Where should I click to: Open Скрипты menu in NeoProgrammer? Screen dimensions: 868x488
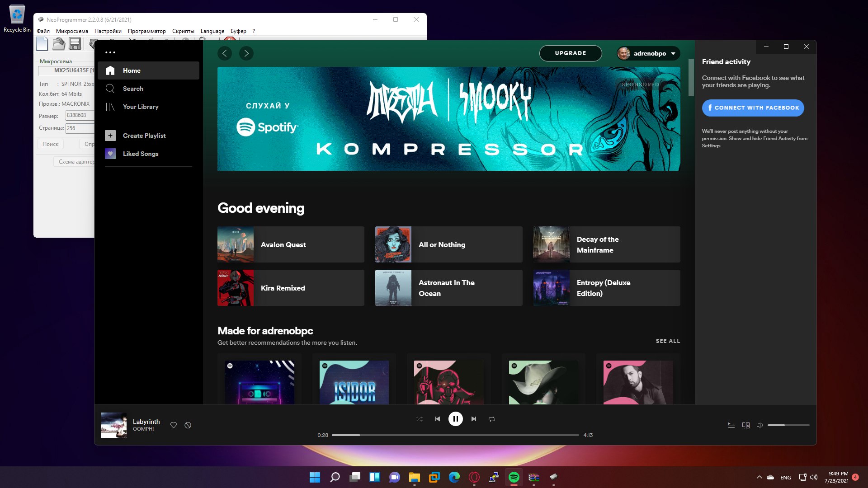tap(183, 31)
